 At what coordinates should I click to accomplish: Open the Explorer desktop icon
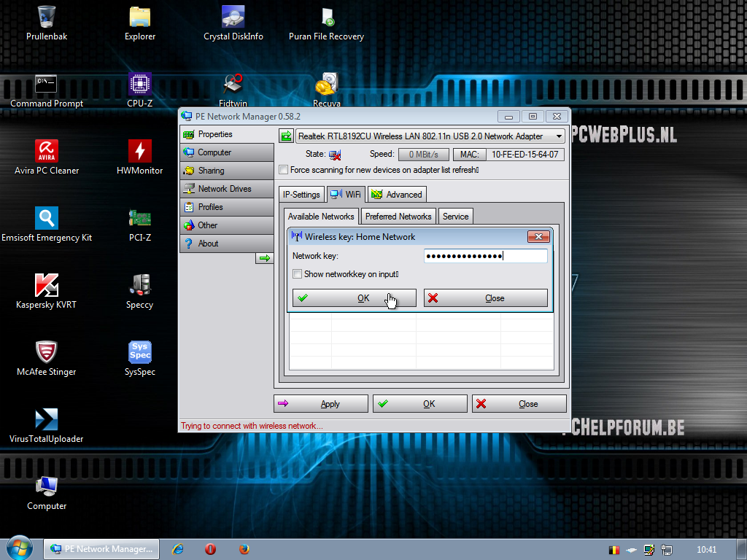coord(139,23)
